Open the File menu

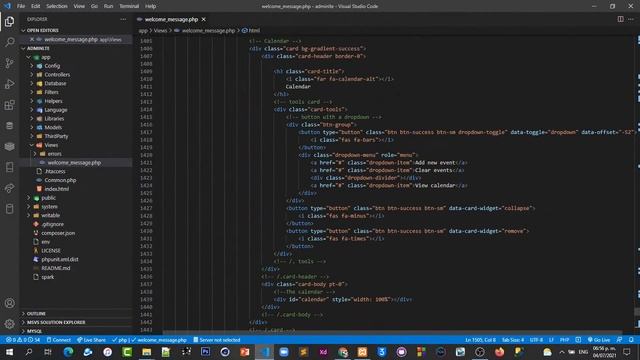21,6
